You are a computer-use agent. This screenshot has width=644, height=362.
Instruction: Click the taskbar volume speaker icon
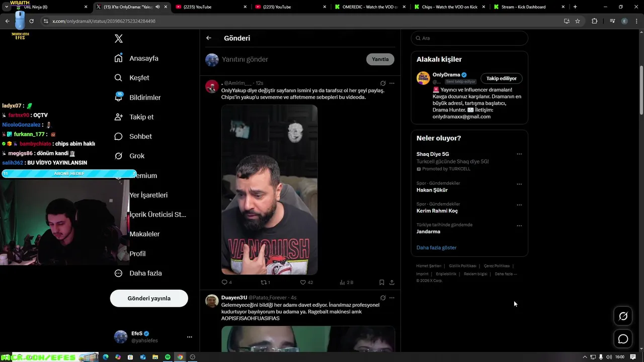click(x=609, y=357)
